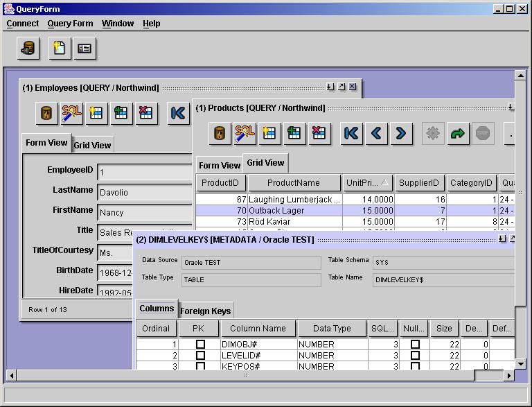Screen dimensions: 532x407
Task: Go to first record in Products window
Action: (351, 133)
